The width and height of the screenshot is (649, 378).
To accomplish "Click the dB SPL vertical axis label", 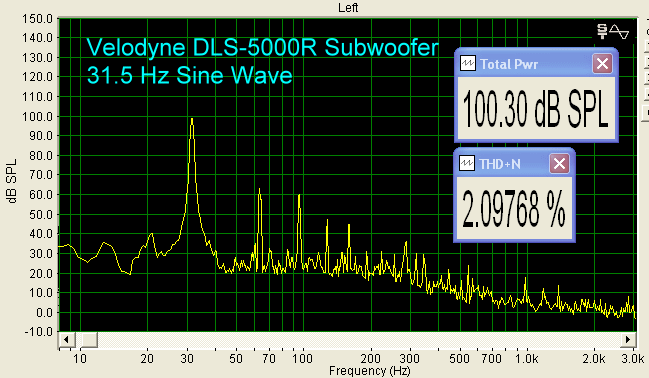I will 12,181.
